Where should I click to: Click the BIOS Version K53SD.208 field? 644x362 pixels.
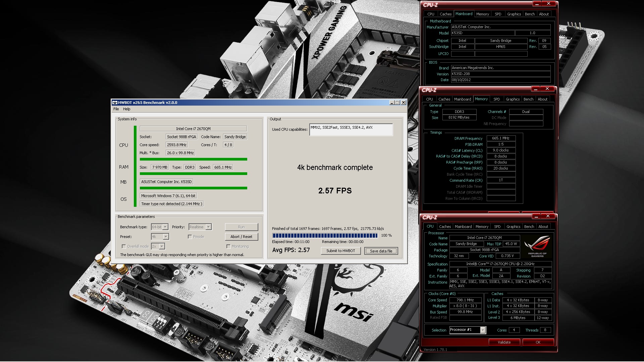click(500, 74)
